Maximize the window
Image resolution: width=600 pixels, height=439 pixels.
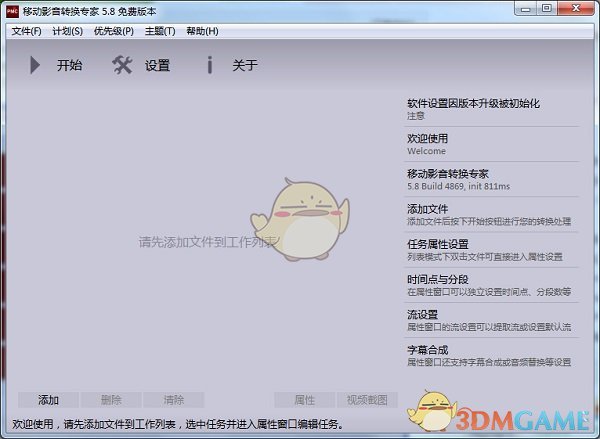[x=547, y=8]
